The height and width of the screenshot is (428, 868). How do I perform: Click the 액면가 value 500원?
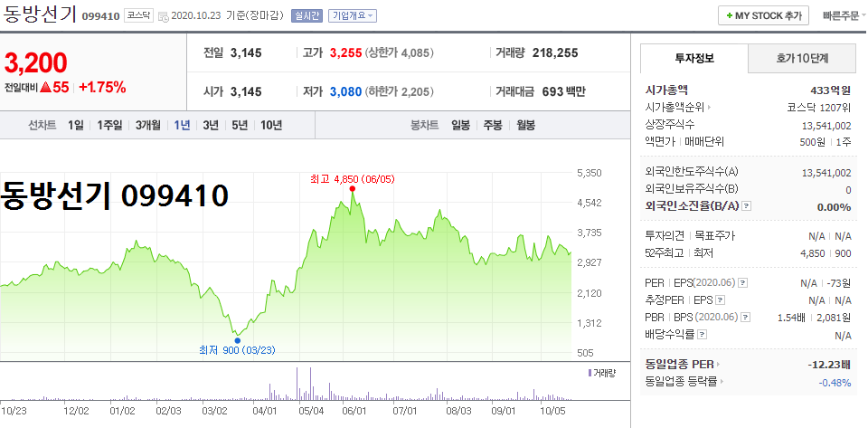(814, 142)
